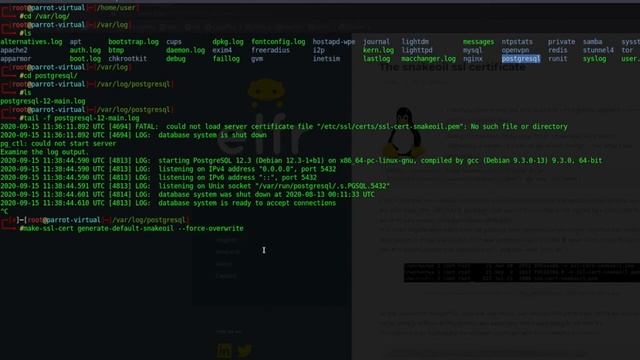Click 'hostapd-wpe' directory name
Screen dimensions: 640x360
tap(334, 42)
